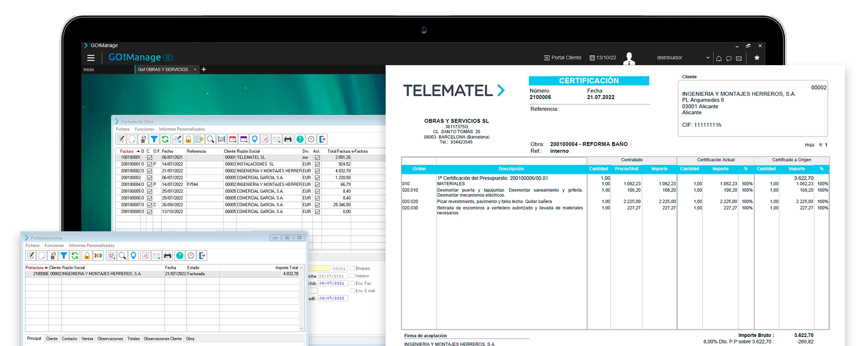Click delete trash icon in Facturas de Obra
The width and height of the screenshot is (868, 346).
pos(143,139)
